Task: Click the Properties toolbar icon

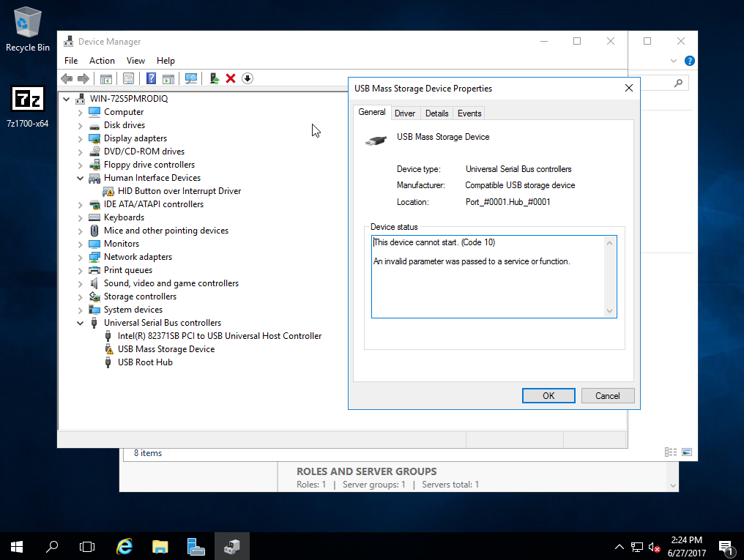Action: [128, 78]
